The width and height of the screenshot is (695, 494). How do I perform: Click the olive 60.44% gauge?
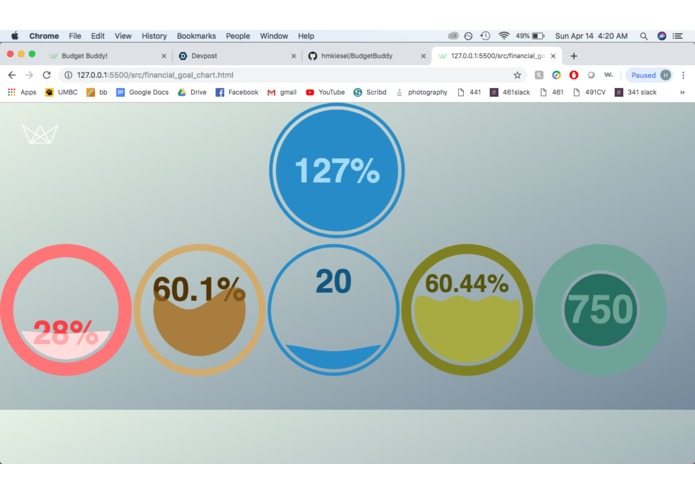tap(467, 310)
